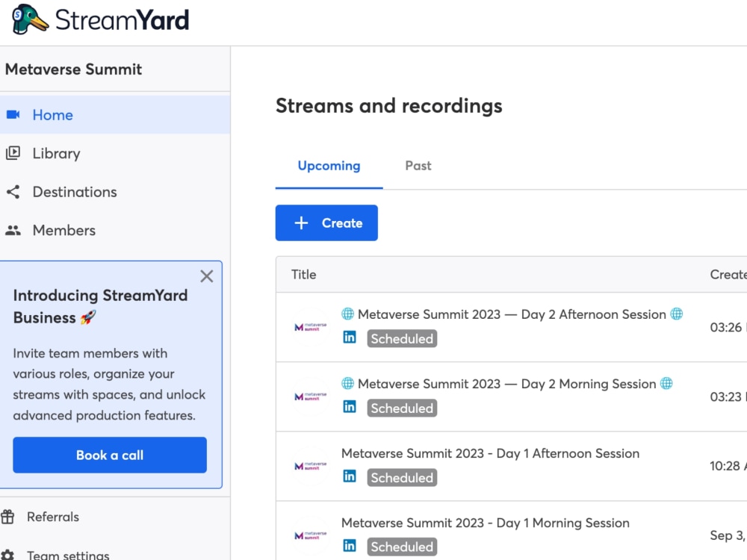Switch to the Past tab

point(418,166)
